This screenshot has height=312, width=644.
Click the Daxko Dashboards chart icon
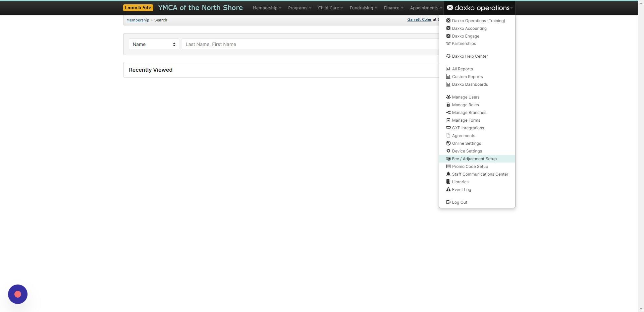pyautogui.click(x=448, y=84)
